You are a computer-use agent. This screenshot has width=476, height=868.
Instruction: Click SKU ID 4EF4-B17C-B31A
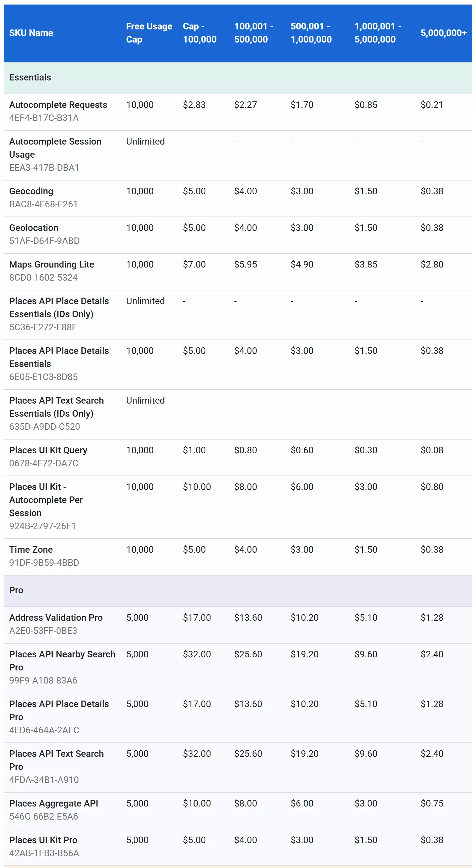(x=44, y=118)
